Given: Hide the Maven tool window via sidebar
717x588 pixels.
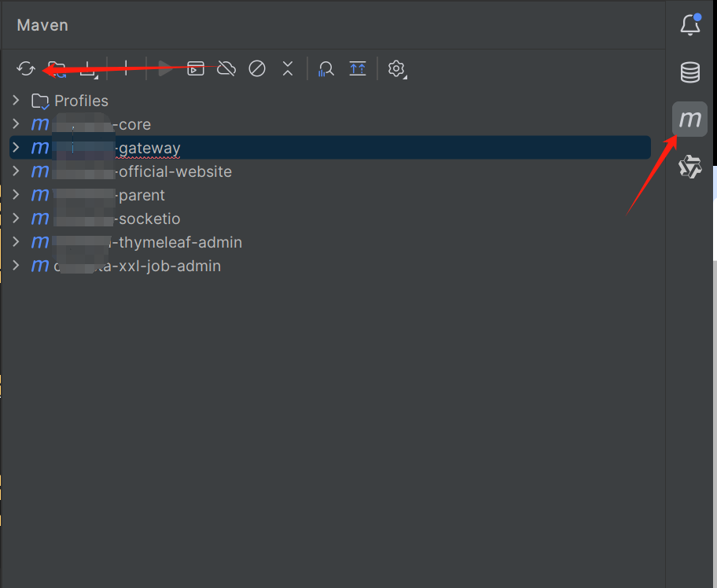Looking at the screenshot, I should 689,119.
